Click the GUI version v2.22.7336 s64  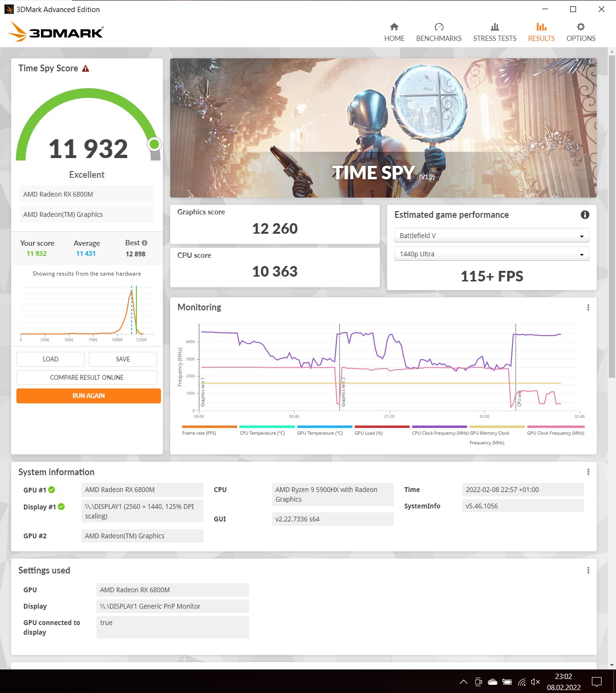pos(333,519)
